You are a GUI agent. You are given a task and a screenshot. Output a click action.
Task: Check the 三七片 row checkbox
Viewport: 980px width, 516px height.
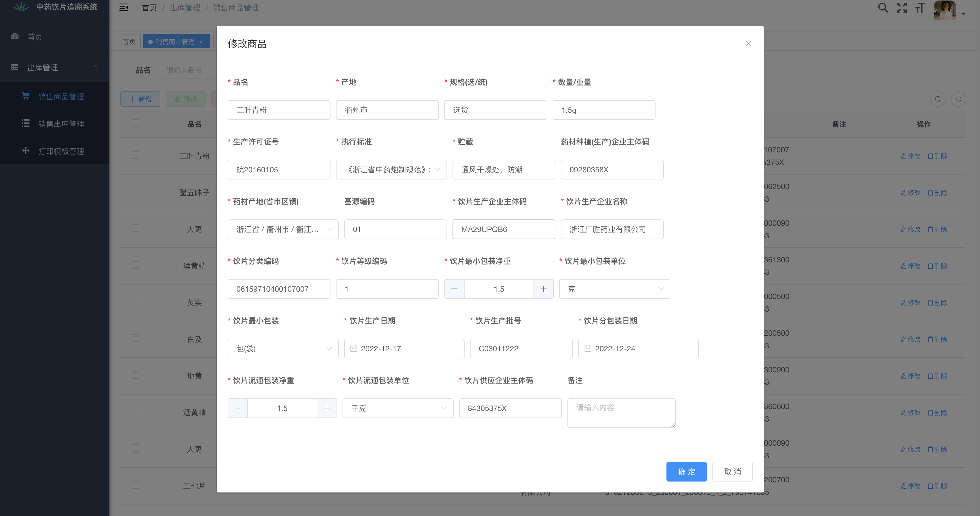(x=135, y=485)
